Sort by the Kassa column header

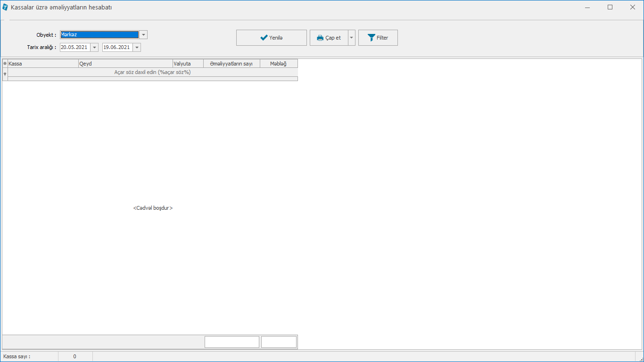[x=43, y=64]
